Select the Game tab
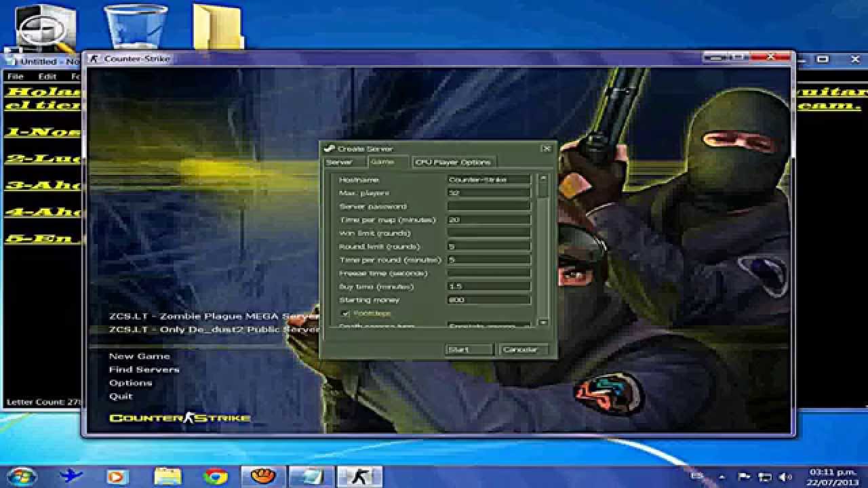 [389, 163]
